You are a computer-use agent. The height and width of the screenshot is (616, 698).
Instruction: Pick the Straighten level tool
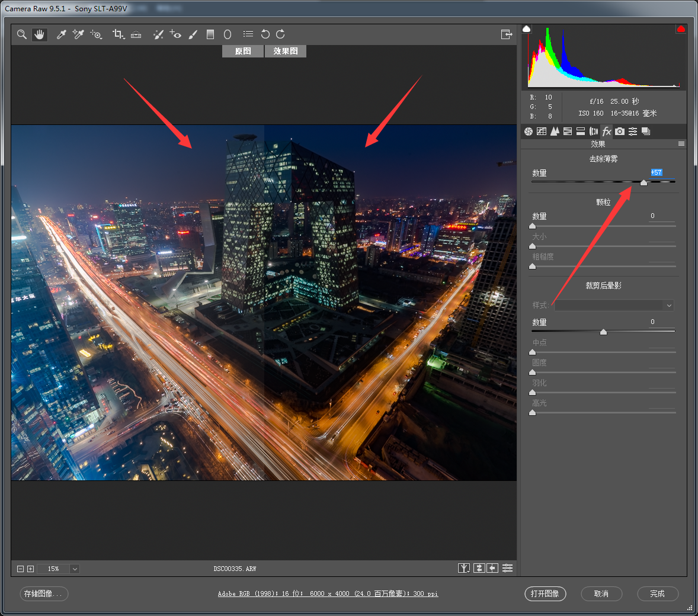(136, 34)
